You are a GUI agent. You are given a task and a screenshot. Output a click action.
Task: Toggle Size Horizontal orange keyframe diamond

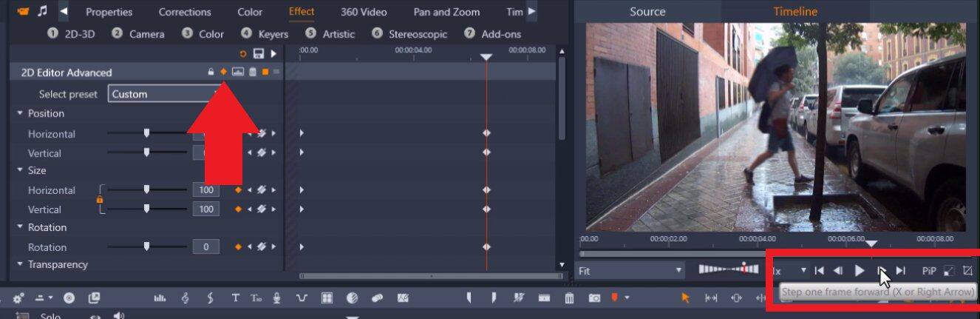[x=238, y=190]
